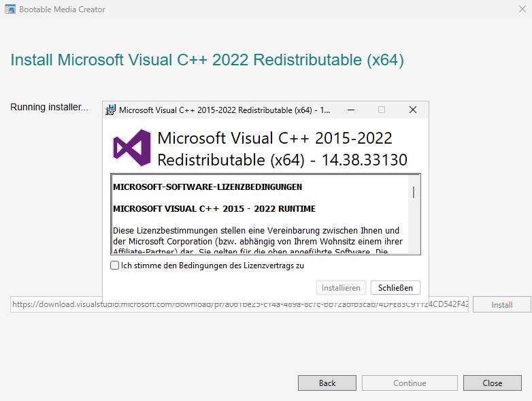Click the 'Ich stimme den Bedingungen' label text
The height and width of the screenshot is (401, 532).
point(212,266)
